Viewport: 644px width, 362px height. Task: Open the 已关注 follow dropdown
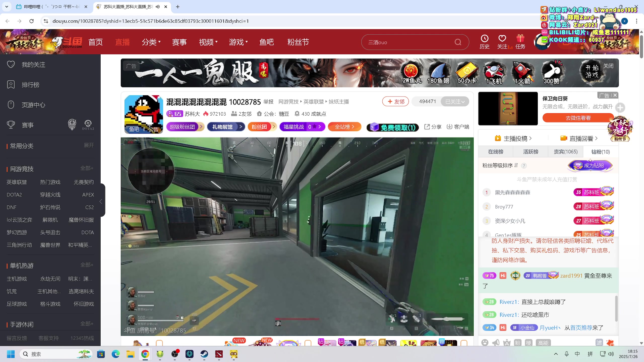[455, 102]
